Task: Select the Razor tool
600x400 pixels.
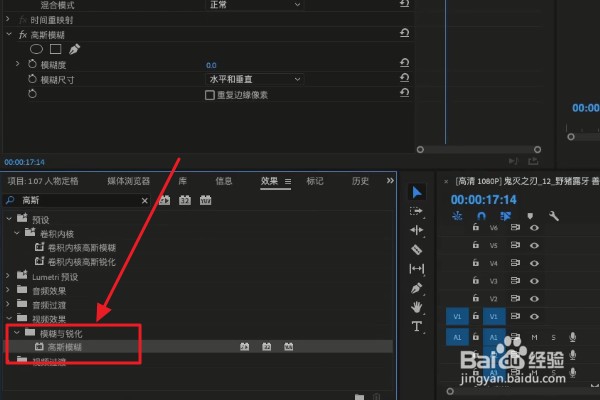Action: [416, 250]
